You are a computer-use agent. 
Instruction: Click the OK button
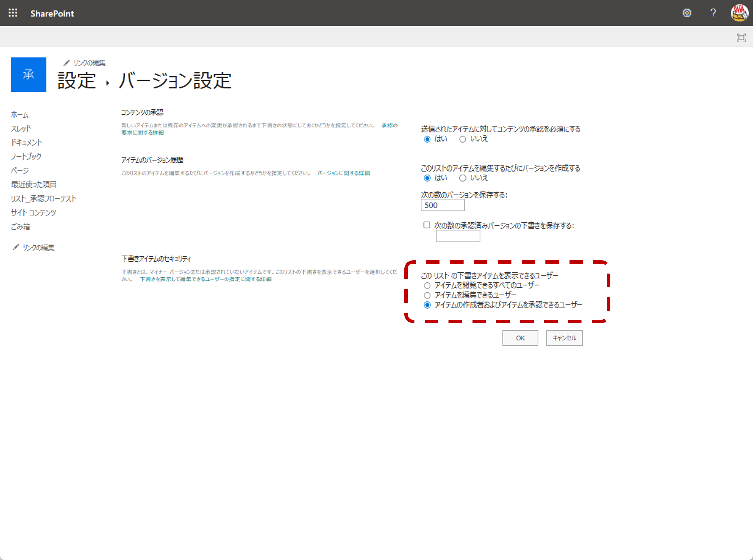click(520, 338)
